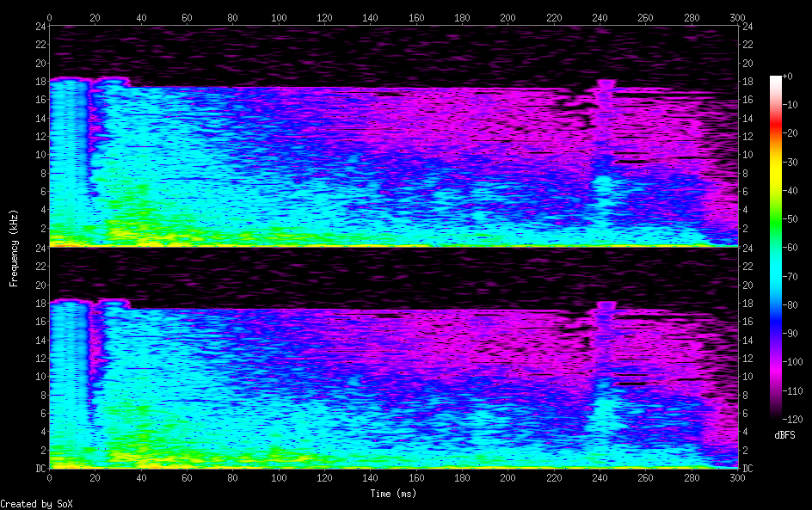Click the '140' tick beside the 'Time (ms)' title

point(370,478)
